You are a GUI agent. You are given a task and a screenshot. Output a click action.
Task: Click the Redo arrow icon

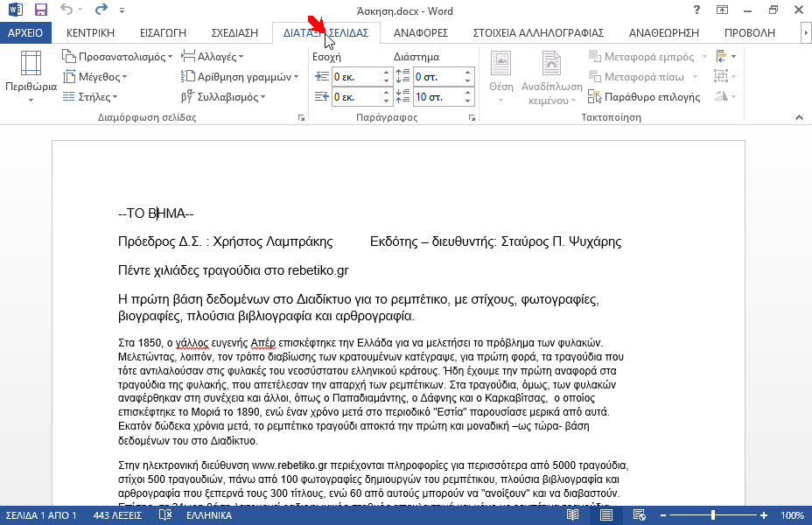[x=101, y=10]
